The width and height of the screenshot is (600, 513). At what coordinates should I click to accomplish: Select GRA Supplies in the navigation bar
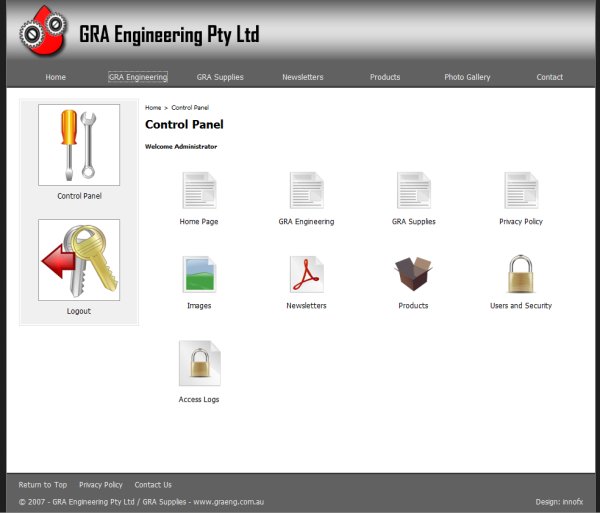click(220, 77)
